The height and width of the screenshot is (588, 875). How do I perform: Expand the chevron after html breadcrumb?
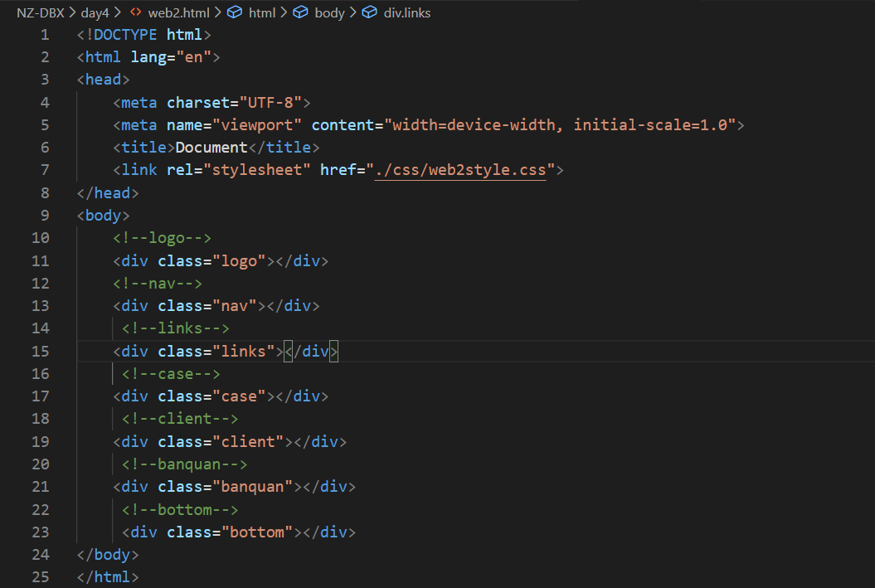[x=284, y=12]
